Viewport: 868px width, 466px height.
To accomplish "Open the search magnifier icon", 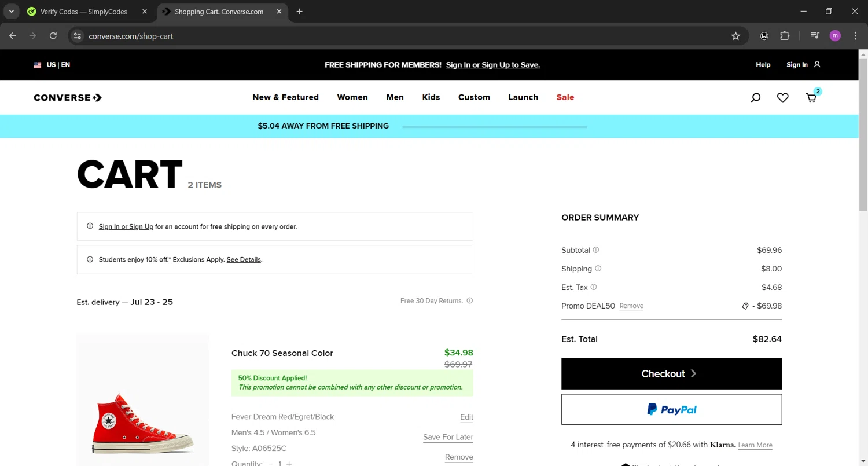I will coord(755,98).
